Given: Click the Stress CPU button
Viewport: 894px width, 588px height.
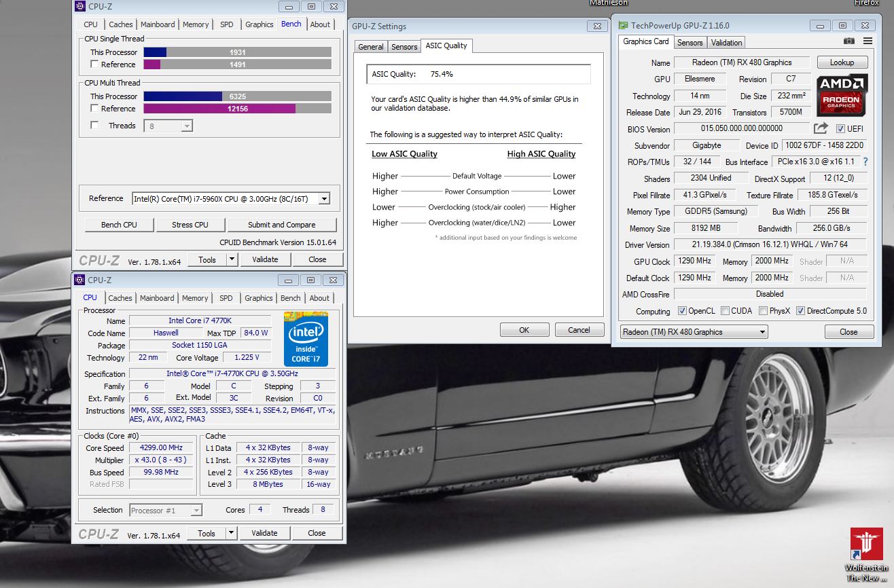Looking at the screenshot, I should click(192, 225).
